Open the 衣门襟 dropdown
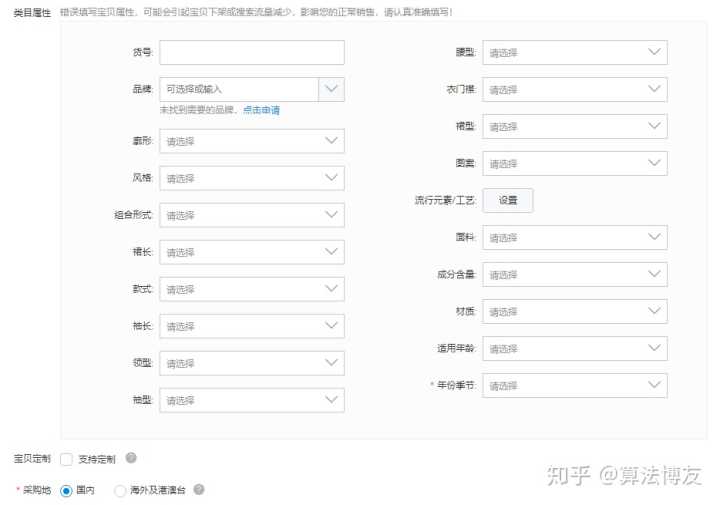 (x=574, y=89)
